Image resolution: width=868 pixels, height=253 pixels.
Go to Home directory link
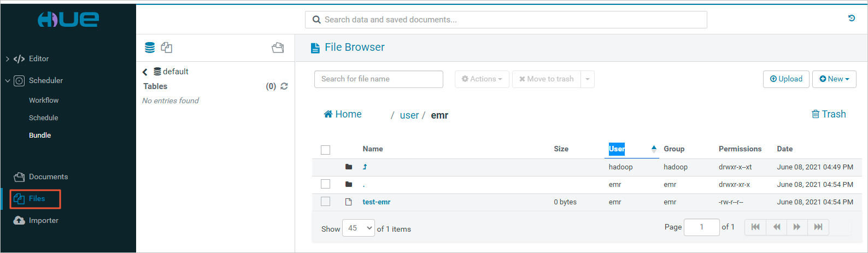tap(343, 114)
